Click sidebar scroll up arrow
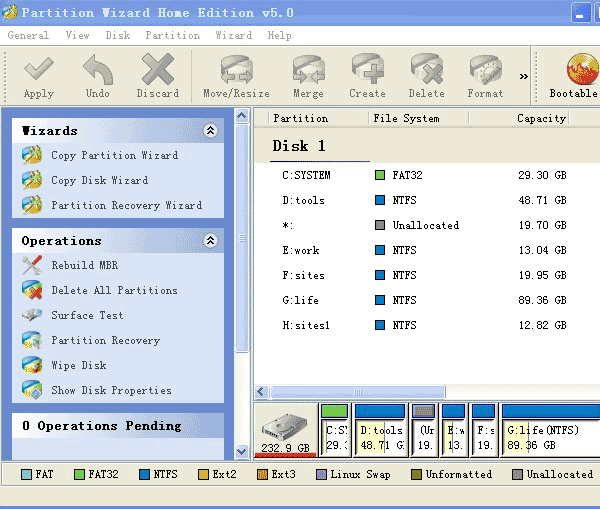The image size is (600, 509). (242, 115)
